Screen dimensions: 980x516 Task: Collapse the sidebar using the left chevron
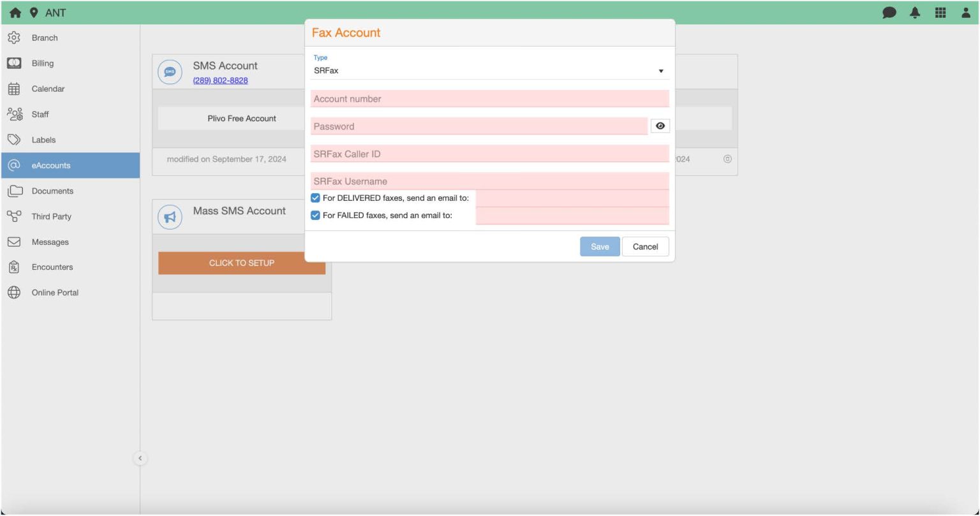[x=140, y=458]
